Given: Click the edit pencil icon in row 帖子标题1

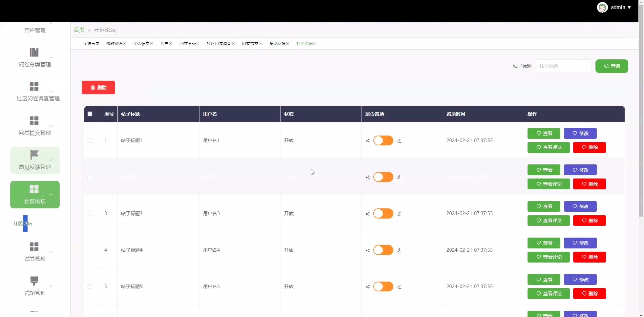Looking at the screenshot, I should (x=399, y=141).
